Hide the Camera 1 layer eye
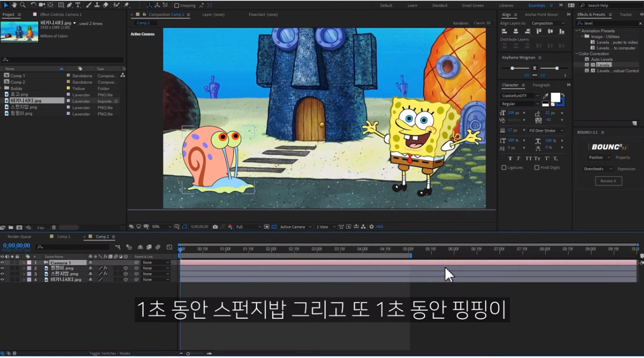The image size is (644, 358). coord(3,263)
